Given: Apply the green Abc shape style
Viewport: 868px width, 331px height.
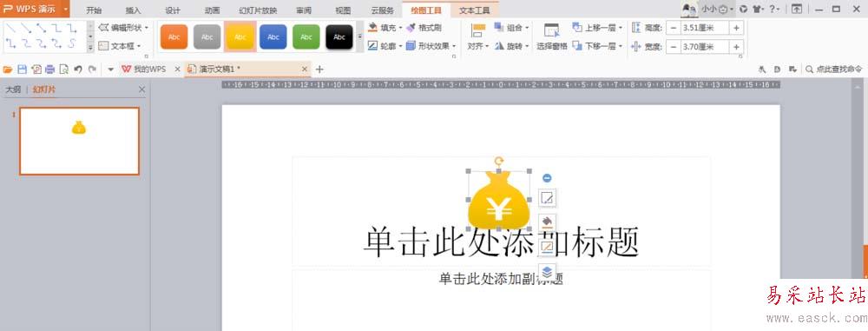Looking at the screenshot, I should pyautogui.click(x=306, y=37).
